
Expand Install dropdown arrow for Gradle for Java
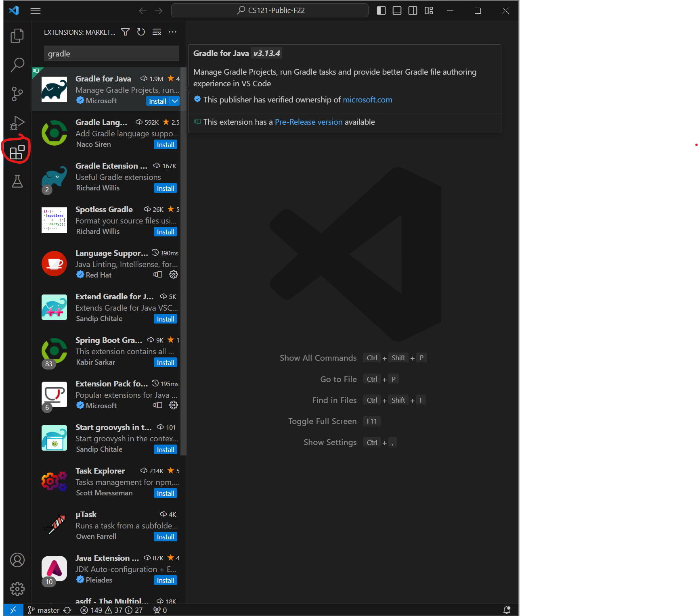175,101
